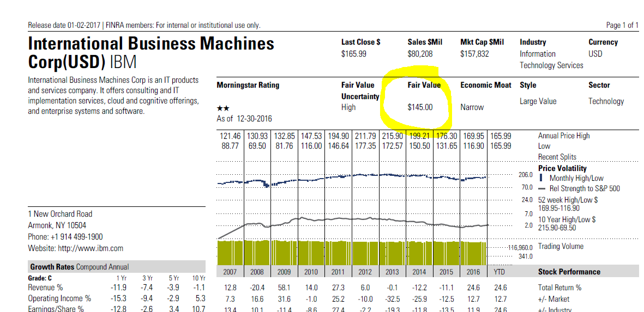Click the Fair Value Uncertainty heading
The height and width of the screenshot is (312, 644).
(x=360, y=90)
